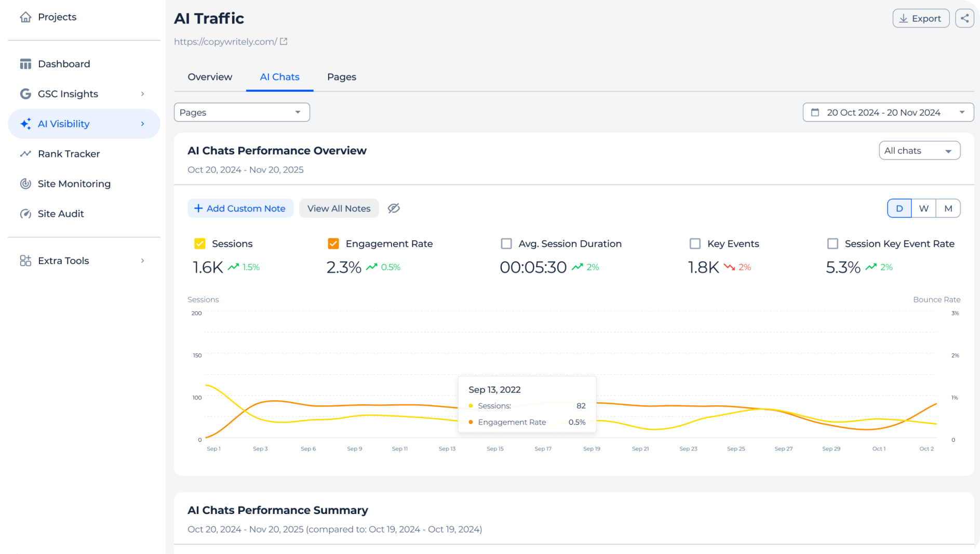Open View All Notes
Image resolution: width=980 pixels, height=554 pixels.
click(x=339, y=208)
